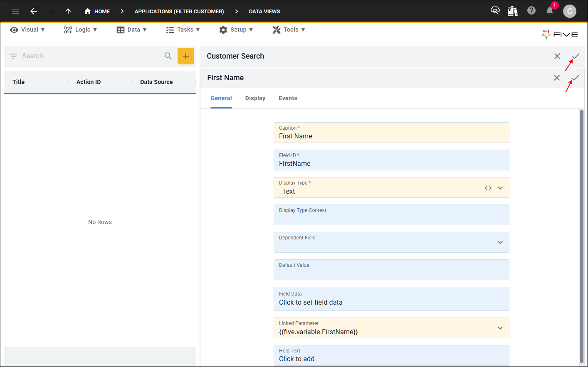Screen dimensions: 588x367
Task: Edit the Field ID input
Action: click(x=391, y=160)
